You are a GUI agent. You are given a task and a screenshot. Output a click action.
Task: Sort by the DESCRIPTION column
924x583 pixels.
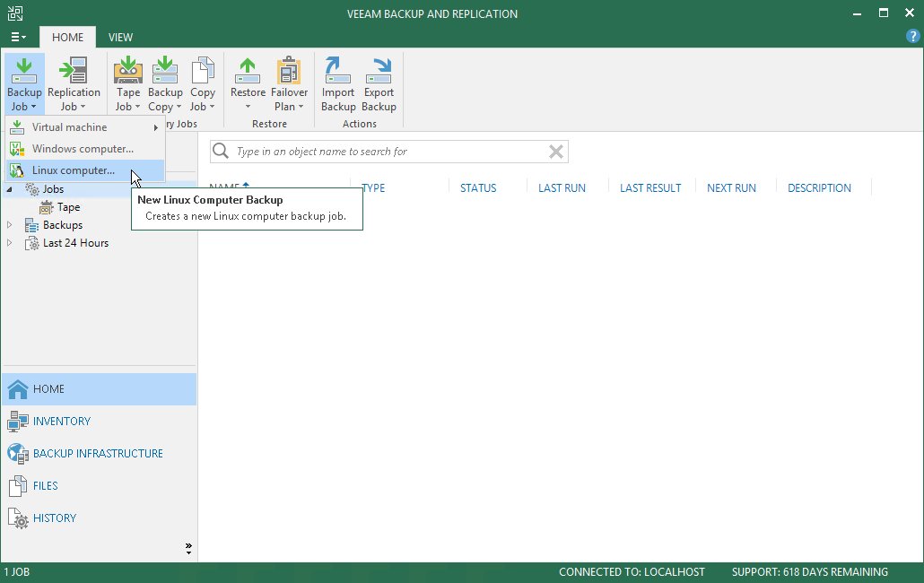point(819,187)
